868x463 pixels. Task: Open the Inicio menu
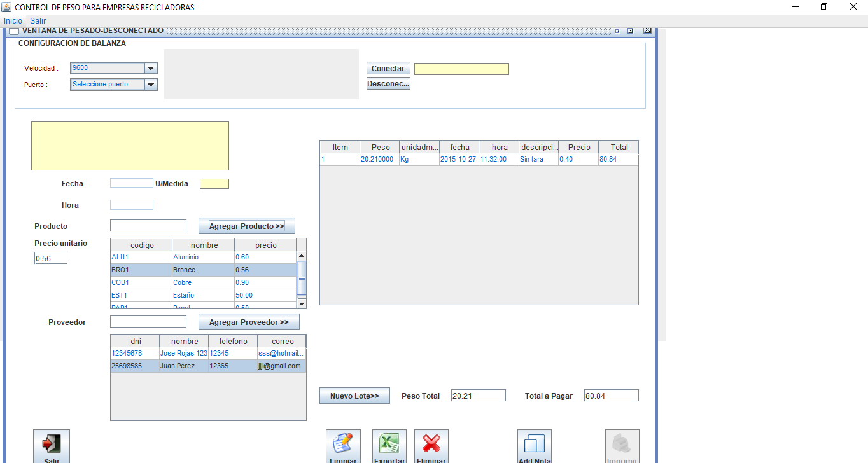tap(13, 21)
